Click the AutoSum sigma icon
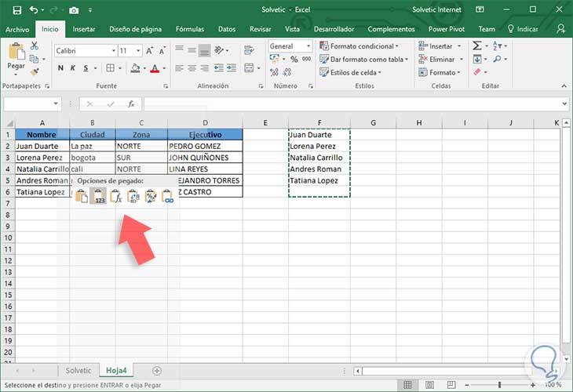This screenshot has width=573, height=392. click(476, 45)
